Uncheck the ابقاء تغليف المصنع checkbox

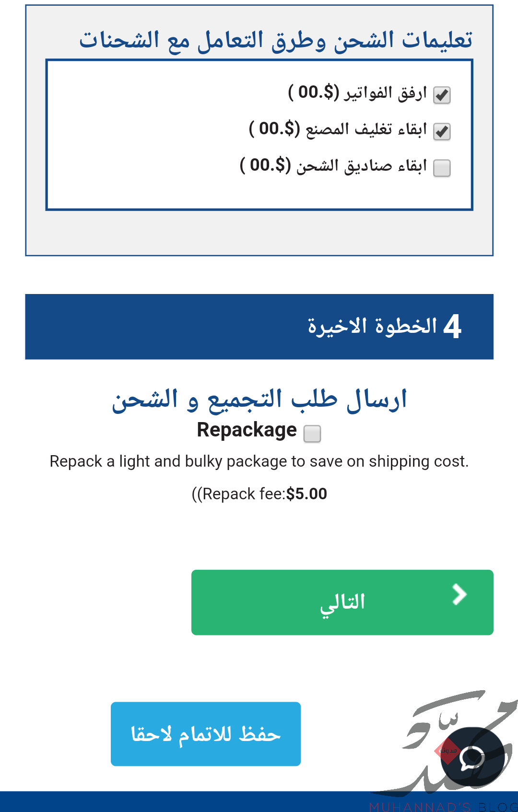point(442,131)
